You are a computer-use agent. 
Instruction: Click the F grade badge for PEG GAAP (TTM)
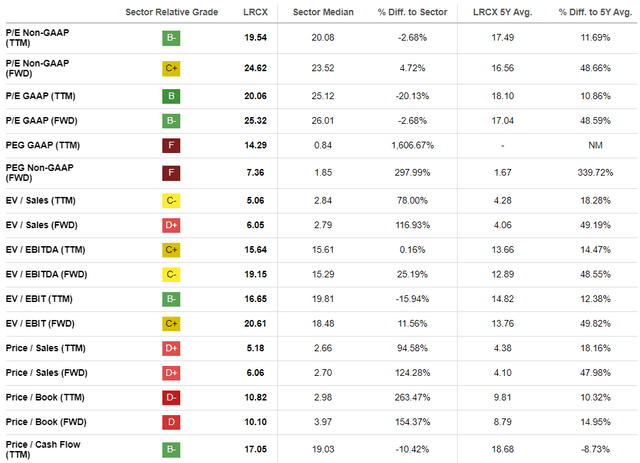[x=171, y=143]
